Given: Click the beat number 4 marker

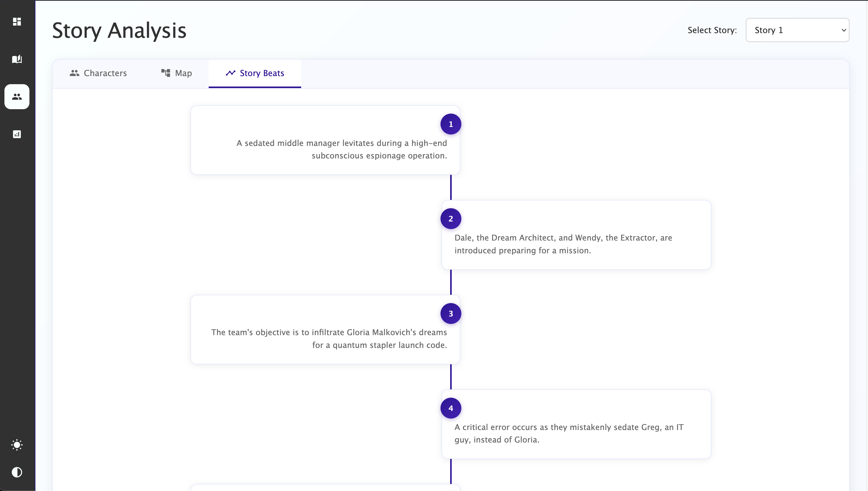Looking at the screenshot, I should point(451,408).
